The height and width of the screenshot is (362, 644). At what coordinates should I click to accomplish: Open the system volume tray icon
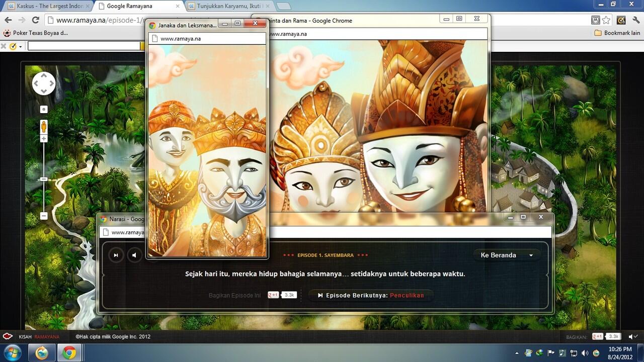(x=585, y=353)
